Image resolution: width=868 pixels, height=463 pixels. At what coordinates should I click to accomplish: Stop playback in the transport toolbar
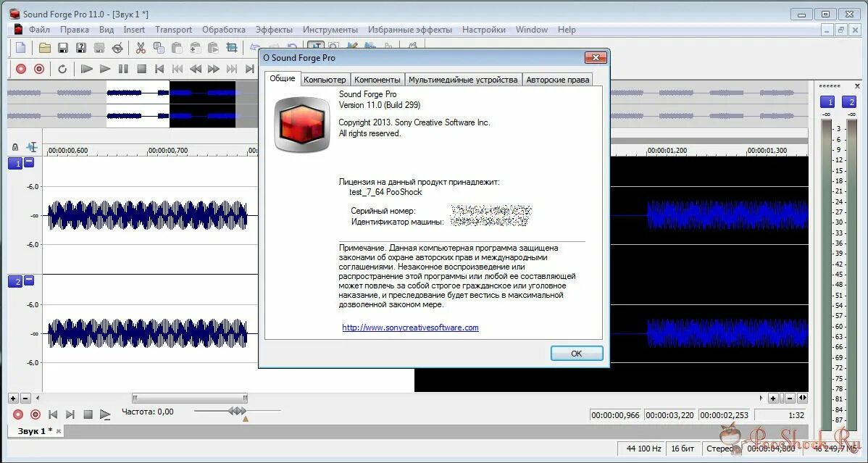[141, 70]
